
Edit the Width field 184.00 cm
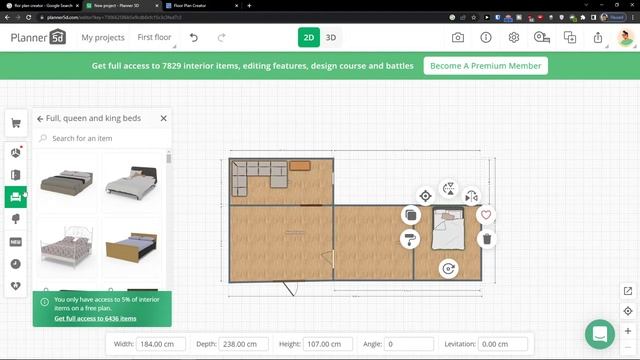click(161, 344)
